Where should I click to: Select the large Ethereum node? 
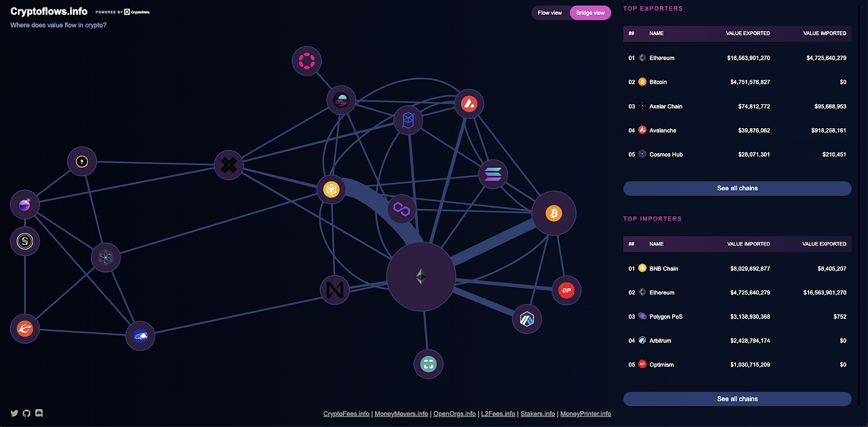[421, 276]
